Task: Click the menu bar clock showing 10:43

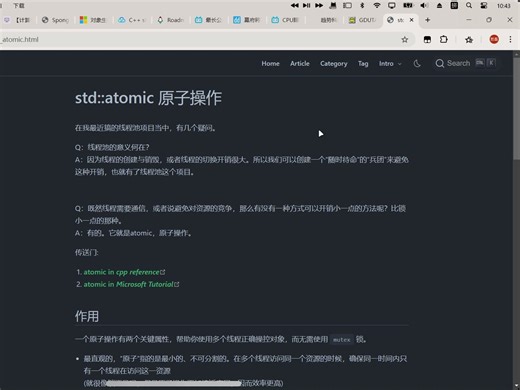Action: [x=503, y=6]
